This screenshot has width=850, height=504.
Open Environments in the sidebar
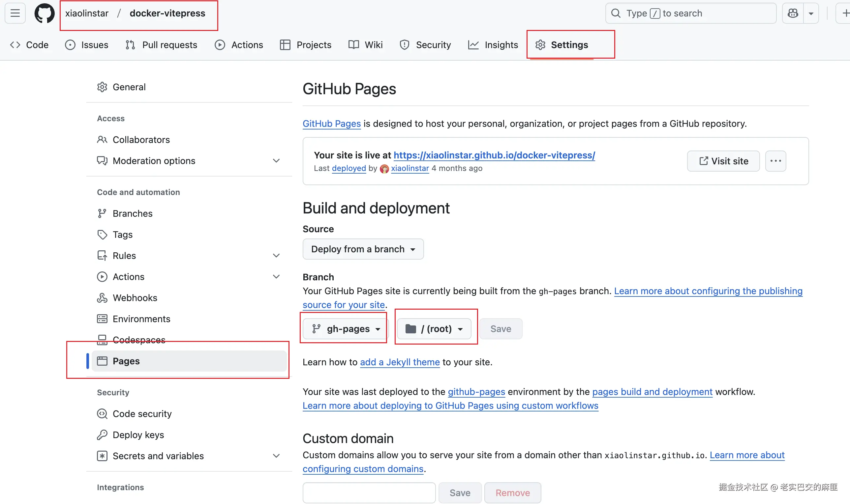point(141,319)
